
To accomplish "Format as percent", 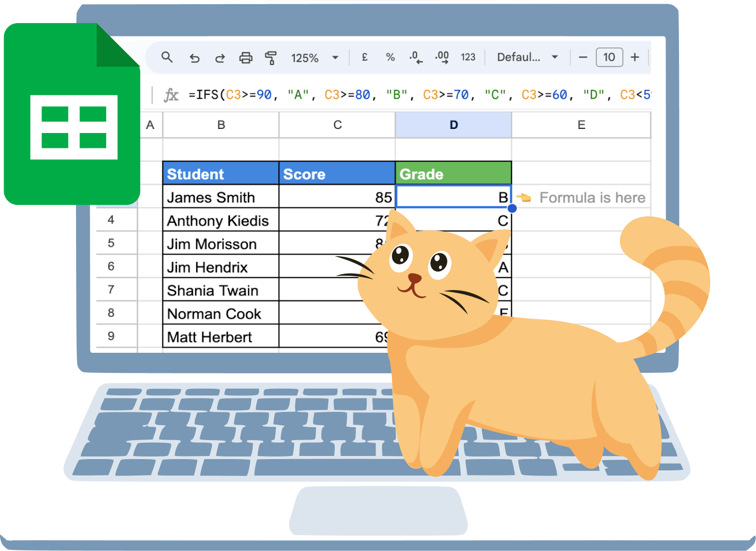I will click(x=390, y=57).
